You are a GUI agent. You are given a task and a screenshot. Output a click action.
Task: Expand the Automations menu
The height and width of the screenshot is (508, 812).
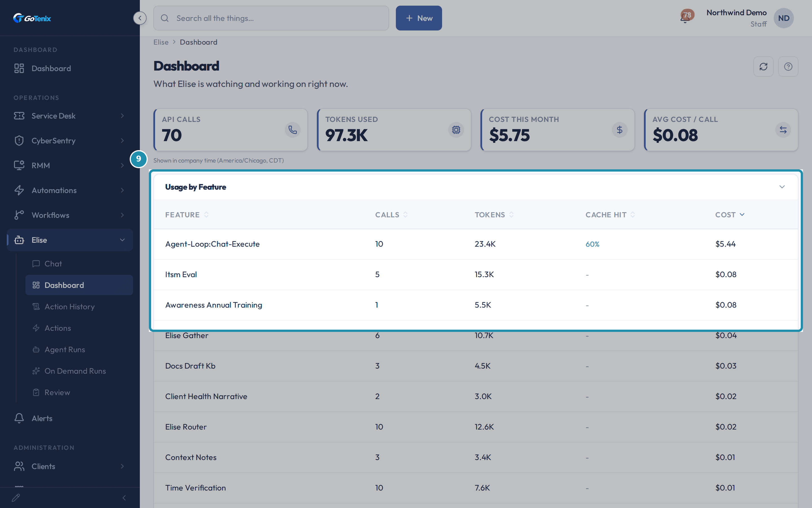click(70, 190)
